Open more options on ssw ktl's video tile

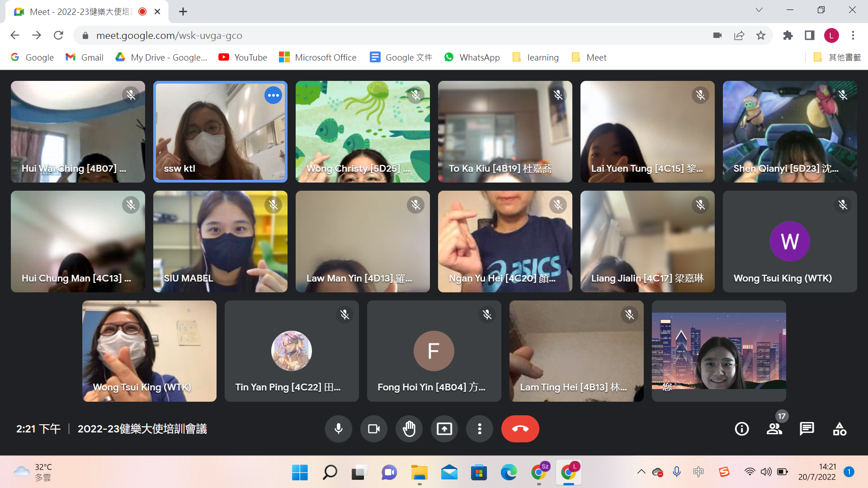click(x=273, y=95)
